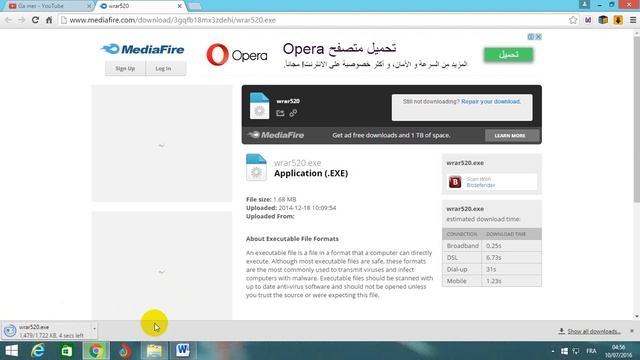Open the Windows Start button
The width and height of the screenshot is (640, 360).
(11, 351)
